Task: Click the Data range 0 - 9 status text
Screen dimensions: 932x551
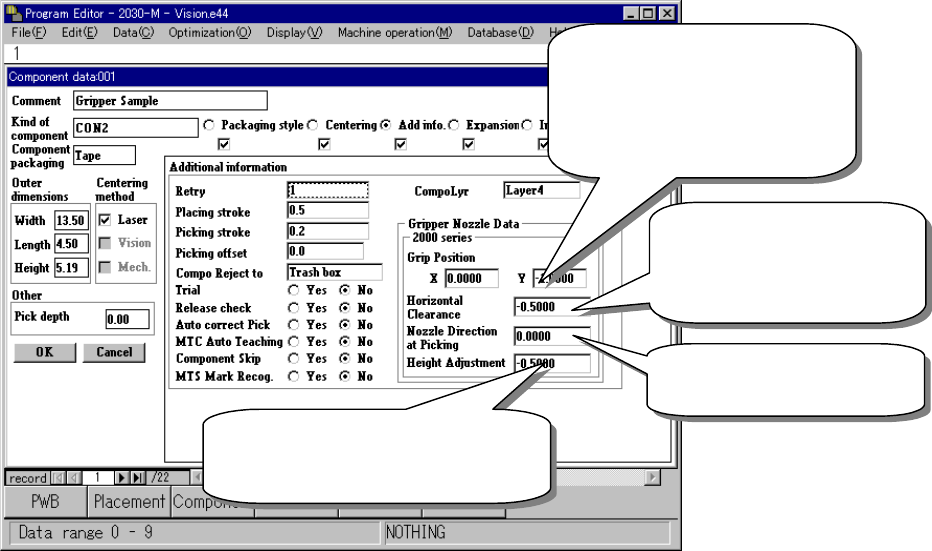Action: tap(85, 533)
